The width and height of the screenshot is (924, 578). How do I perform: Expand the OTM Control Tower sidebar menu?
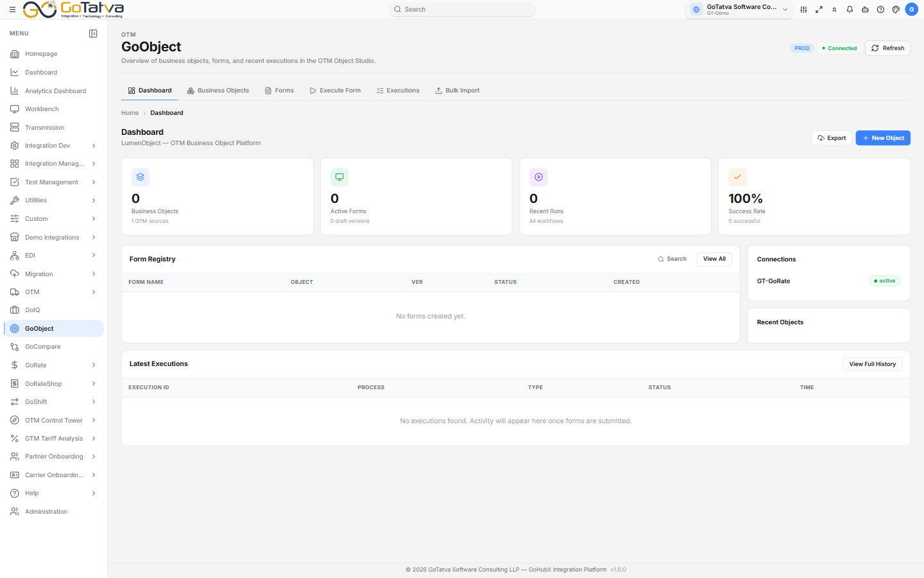(x=53, y=421)
